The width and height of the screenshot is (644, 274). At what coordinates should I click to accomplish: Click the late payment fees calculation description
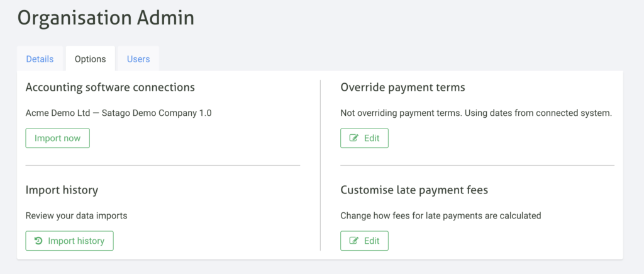(x=440, y=215)
